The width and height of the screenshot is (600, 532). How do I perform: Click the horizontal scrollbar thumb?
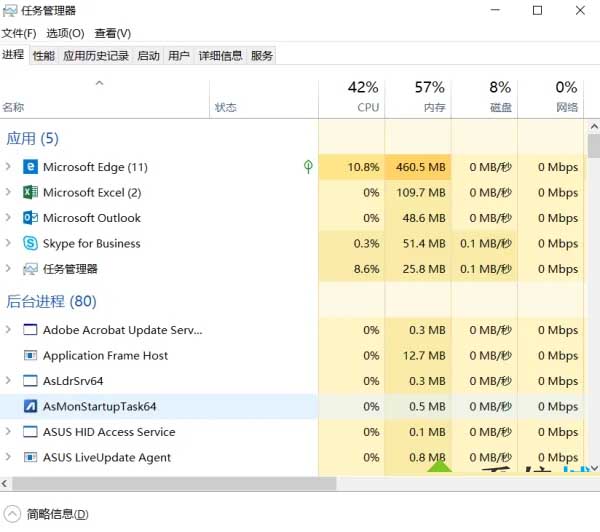coord(174,483)
